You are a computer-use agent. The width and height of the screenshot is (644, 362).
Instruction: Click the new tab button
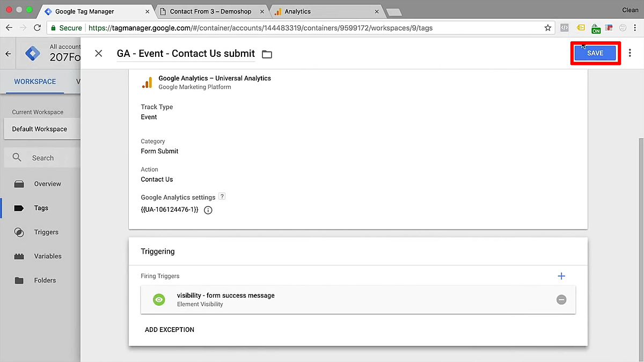[x=393, y=12]
